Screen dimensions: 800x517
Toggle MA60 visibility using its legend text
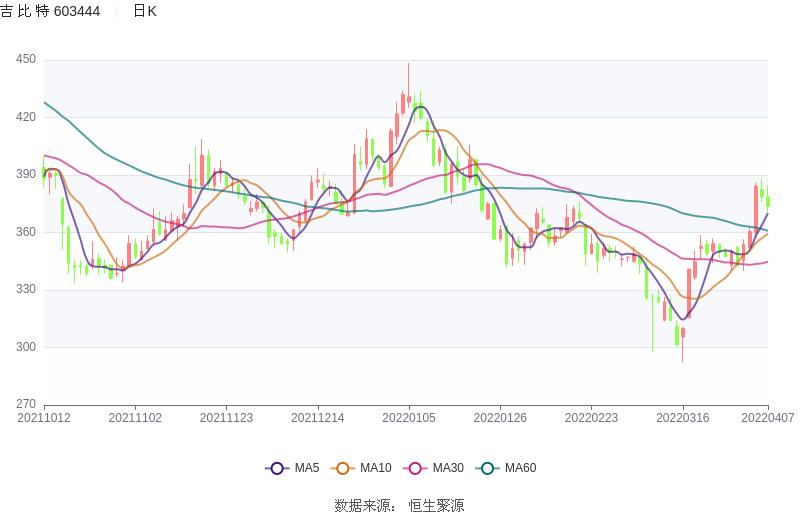click(520, 468)
